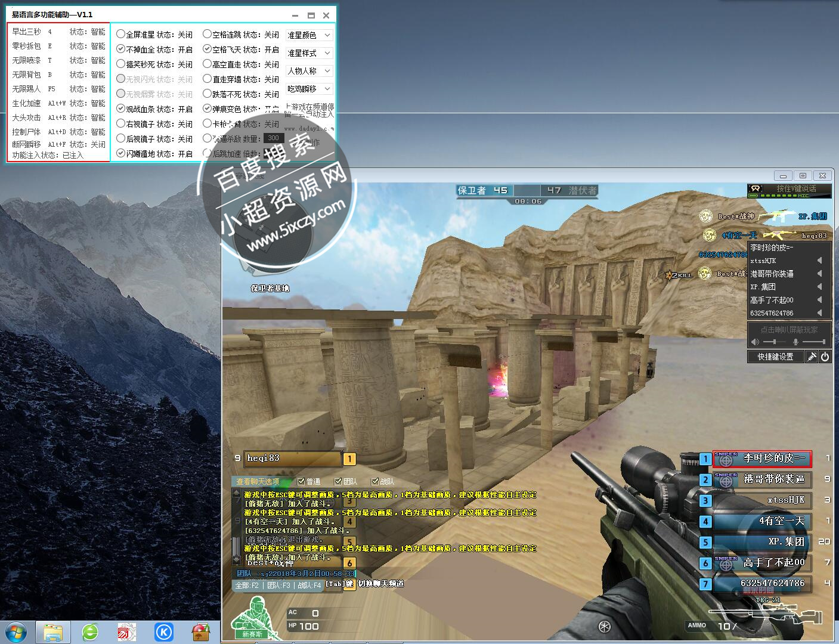Click 凑逼杀敌 数量 field showing 300

point(274,138)
